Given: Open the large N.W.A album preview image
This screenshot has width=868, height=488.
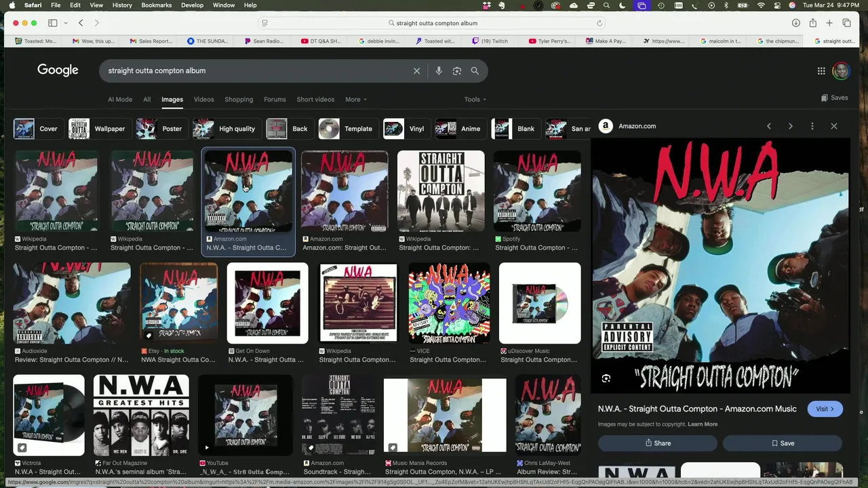Looking at the screenshot, I should (720, 266).
